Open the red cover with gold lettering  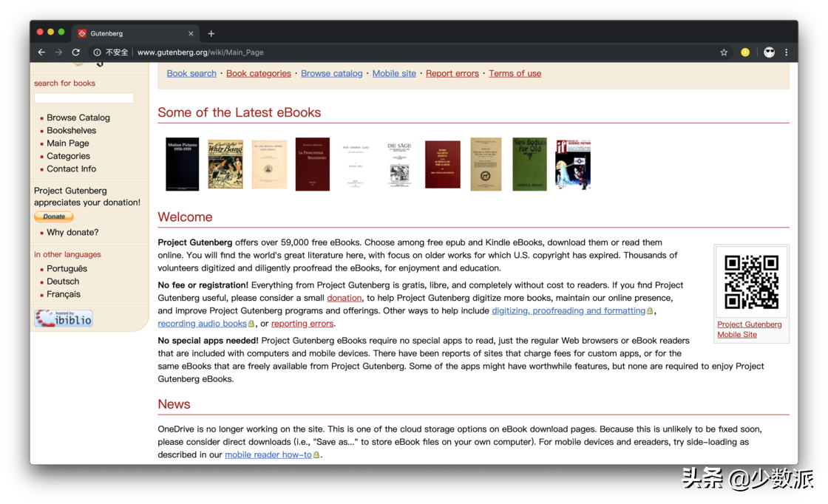point(443,164)
